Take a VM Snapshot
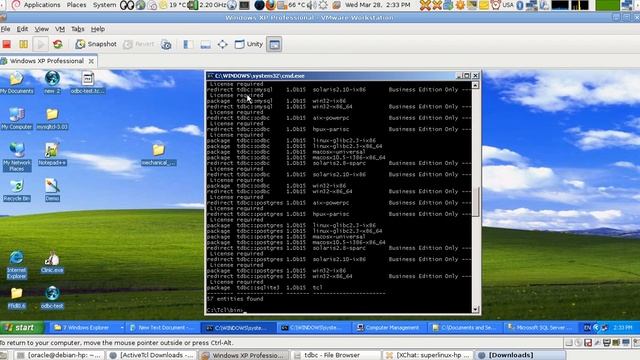The image size is (640, 360). 96,44
